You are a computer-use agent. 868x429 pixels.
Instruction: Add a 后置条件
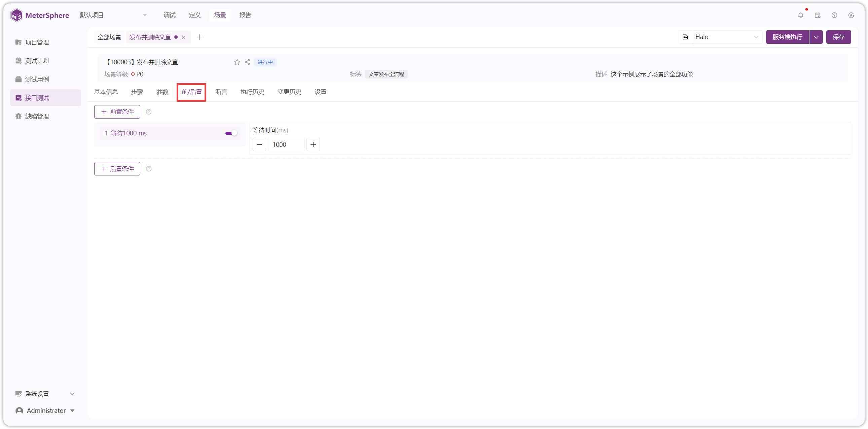tap(117, 169)
